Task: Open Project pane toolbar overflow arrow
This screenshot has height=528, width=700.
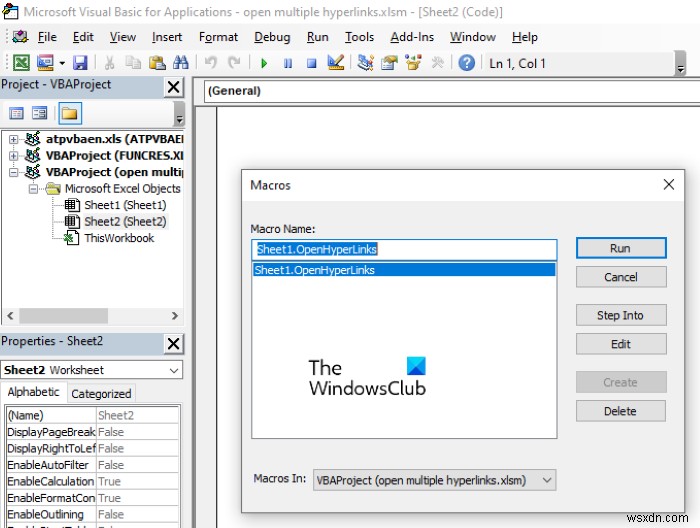Action: pyautogui.click(x=179, y=114)
